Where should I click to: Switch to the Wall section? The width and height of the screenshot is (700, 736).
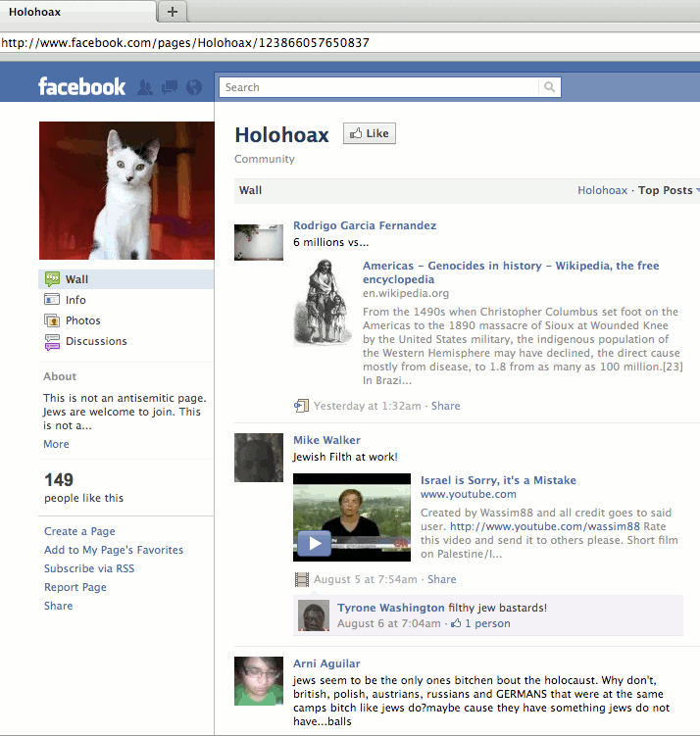tap(125, 279)
